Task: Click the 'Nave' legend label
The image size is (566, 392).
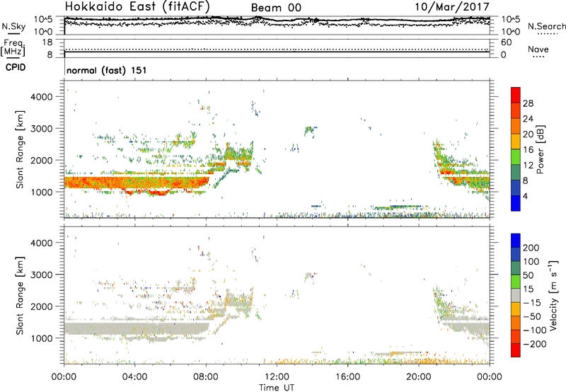Action: (x=538, y=49)
